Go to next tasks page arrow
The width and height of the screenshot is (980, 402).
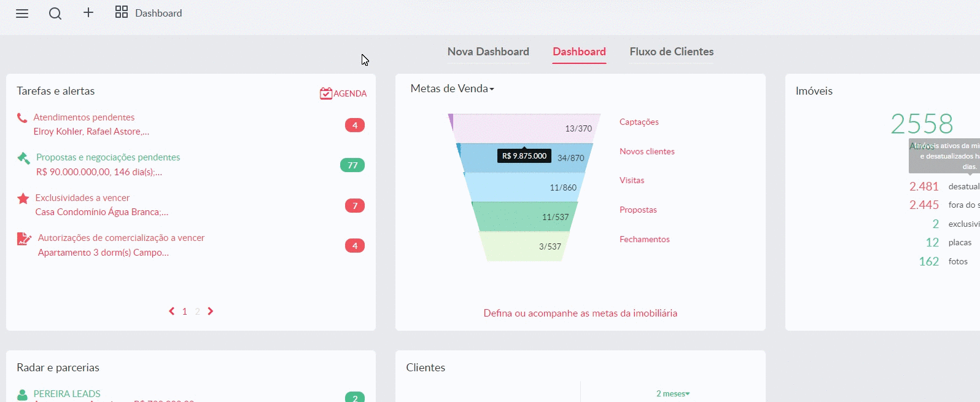pos(211,311)
